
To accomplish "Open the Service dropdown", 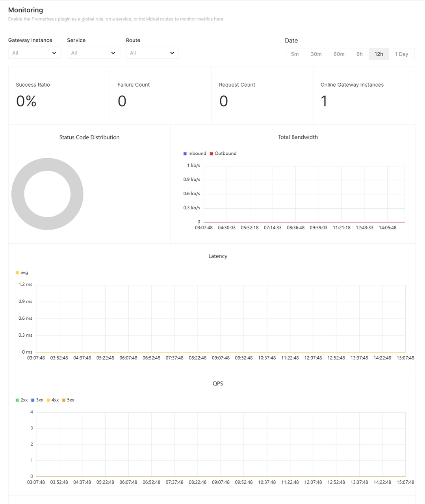I will pos(93,52).
